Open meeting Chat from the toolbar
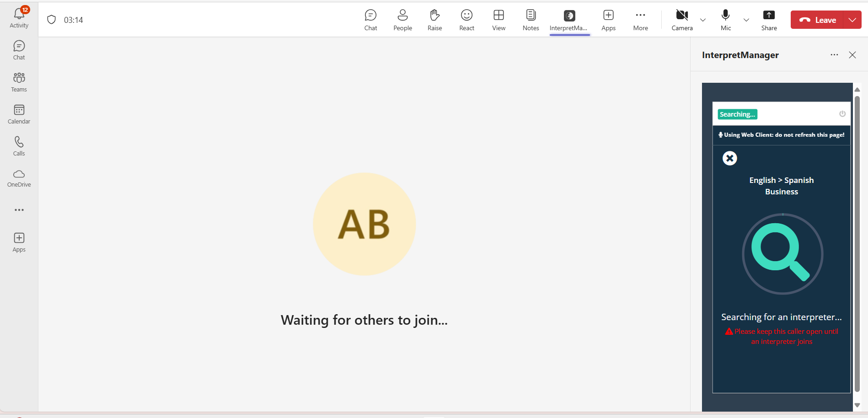This screenshot has height=418, width=868. click(x=370, y=20)
